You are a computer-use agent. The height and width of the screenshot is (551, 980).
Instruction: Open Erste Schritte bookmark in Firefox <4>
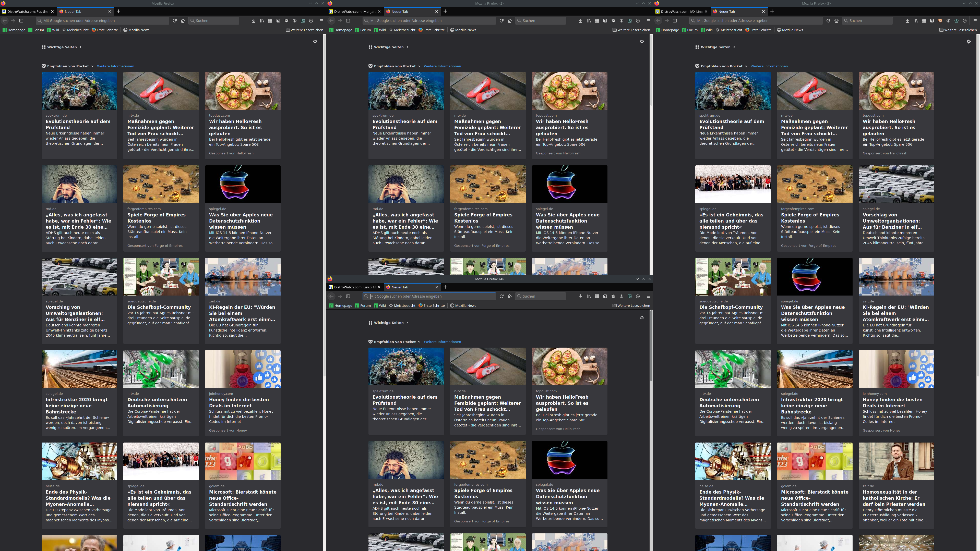click(x=432, y=306)
